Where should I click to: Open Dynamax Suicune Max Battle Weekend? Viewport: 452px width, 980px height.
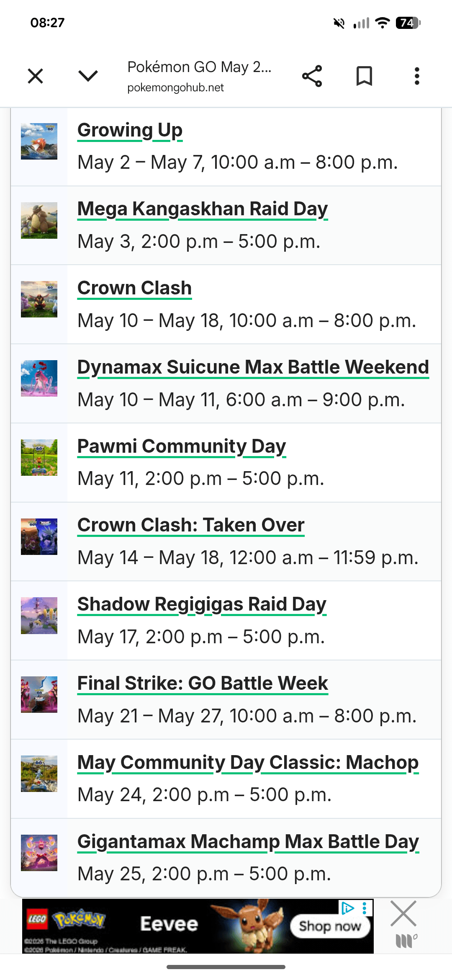(253, 367)
